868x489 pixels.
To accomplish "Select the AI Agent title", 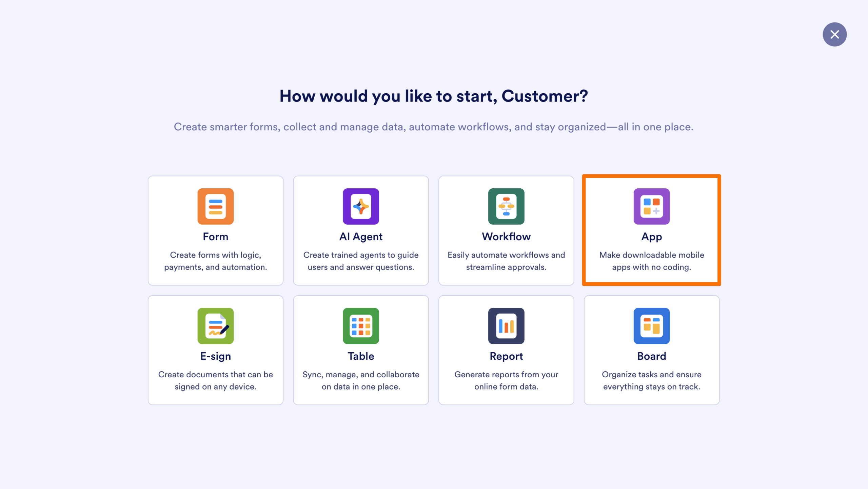I will coord(361,237).
